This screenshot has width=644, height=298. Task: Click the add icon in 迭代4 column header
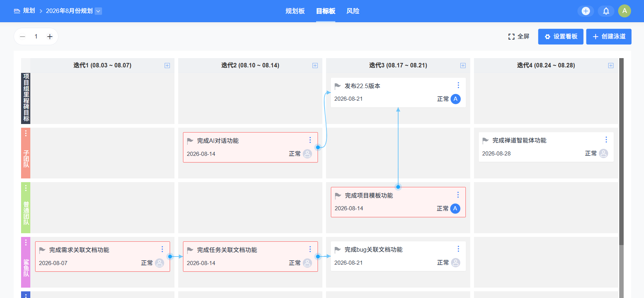tap(611, 66)
